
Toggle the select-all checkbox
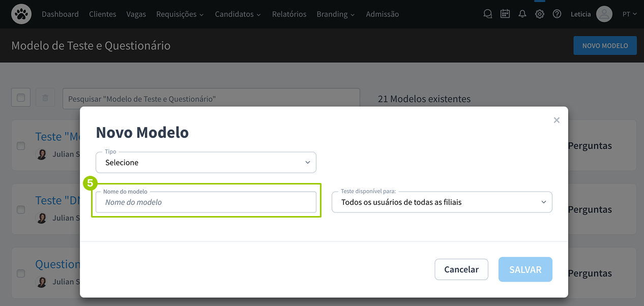[21, 98]
